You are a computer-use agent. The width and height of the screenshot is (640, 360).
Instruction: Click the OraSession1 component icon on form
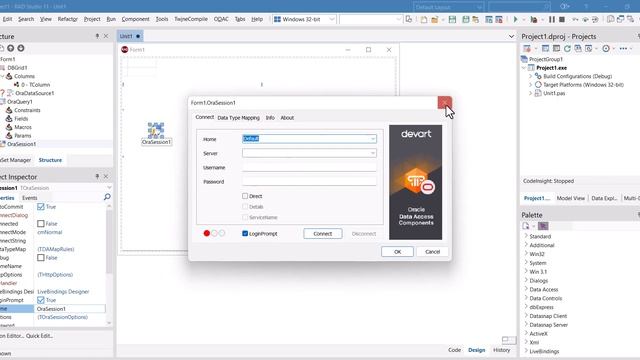(x=156, y=130)
